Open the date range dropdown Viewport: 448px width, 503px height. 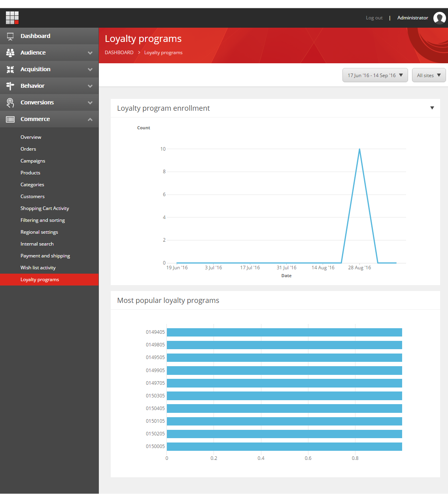pyautogui.click(x=375, y=75)
